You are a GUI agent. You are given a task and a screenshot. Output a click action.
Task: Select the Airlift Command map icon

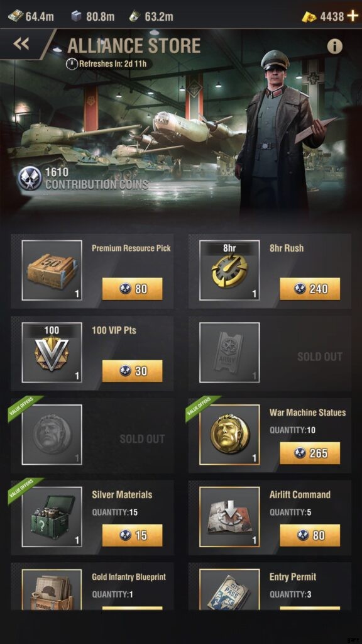(x=229, y=517)
